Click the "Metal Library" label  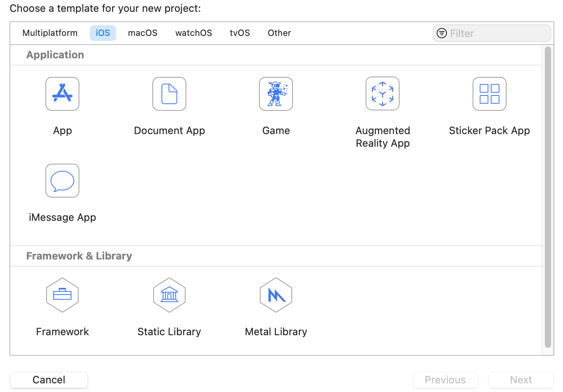[x=276, y=332]
